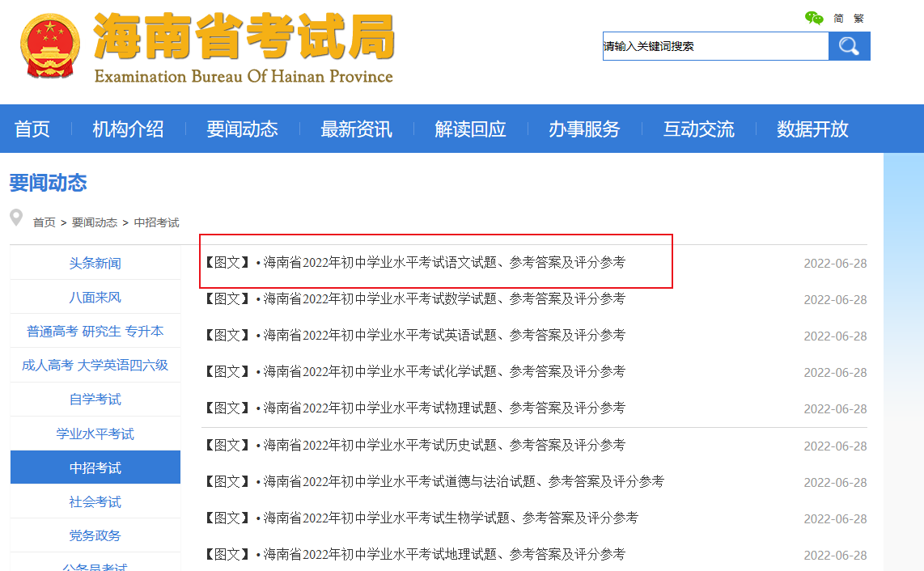Focus the keyword search input field
This screenshot has width=924, height=571.
[x=715, y=46]
